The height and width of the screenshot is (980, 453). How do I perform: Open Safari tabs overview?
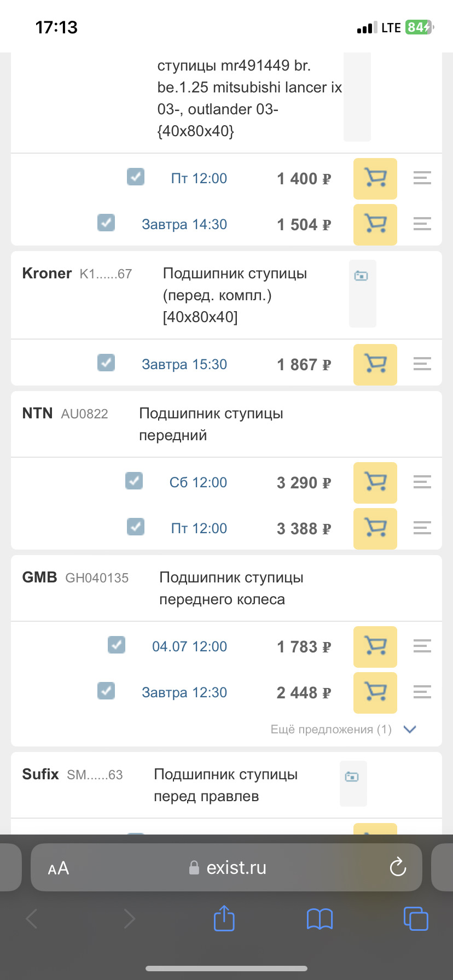click(x=415, y=918)
